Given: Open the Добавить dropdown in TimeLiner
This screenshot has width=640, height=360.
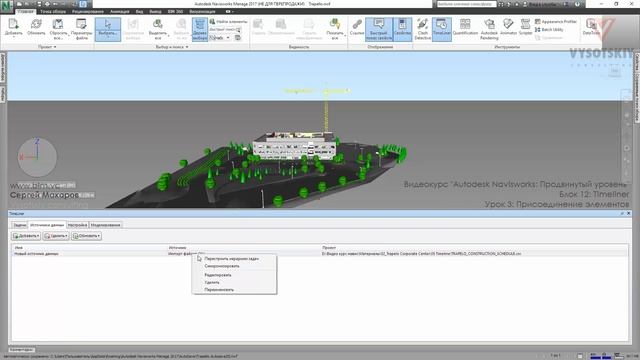Looking at the screenshot, I should tap(26, 236).
